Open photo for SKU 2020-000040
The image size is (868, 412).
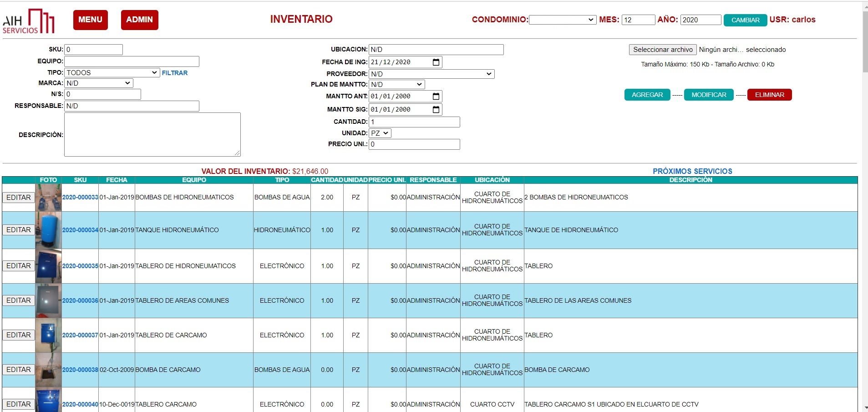coord(48,401)
